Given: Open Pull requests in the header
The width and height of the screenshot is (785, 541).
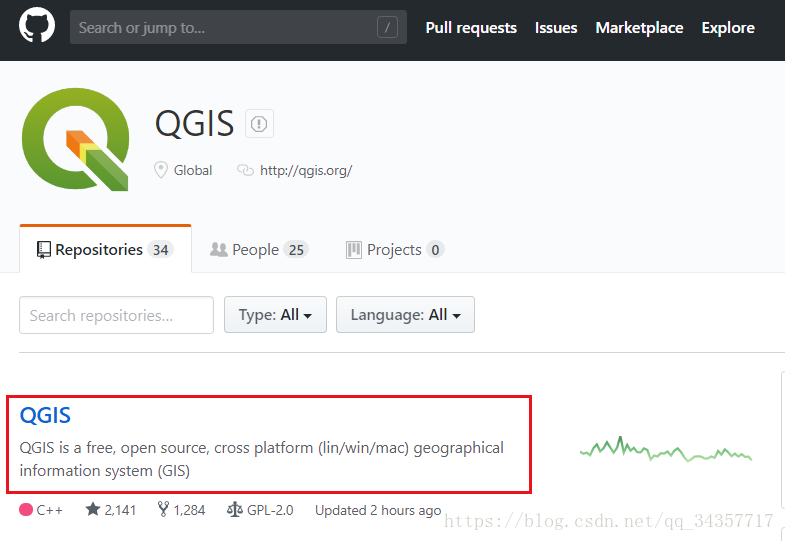Looking at the screenshot, I should [471, 28].
